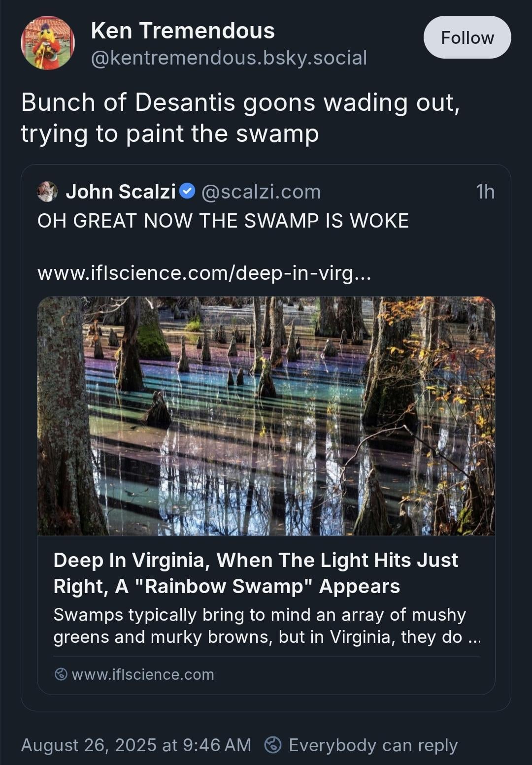Tap the blue verified checkmark badge
The width and height of the screenshot is (532, 765).
tap(187, 191)
